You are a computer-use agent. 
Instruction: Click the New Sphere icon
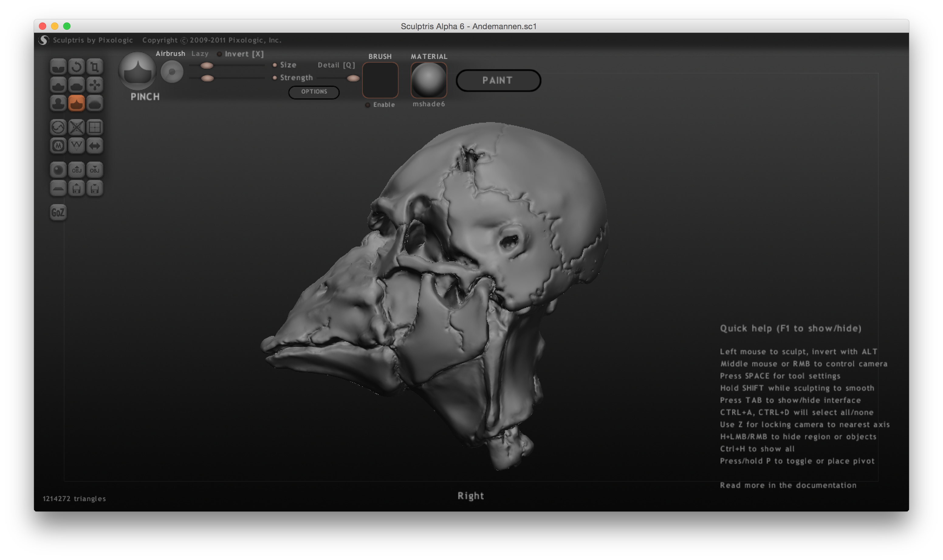click(x=58, y=170)
